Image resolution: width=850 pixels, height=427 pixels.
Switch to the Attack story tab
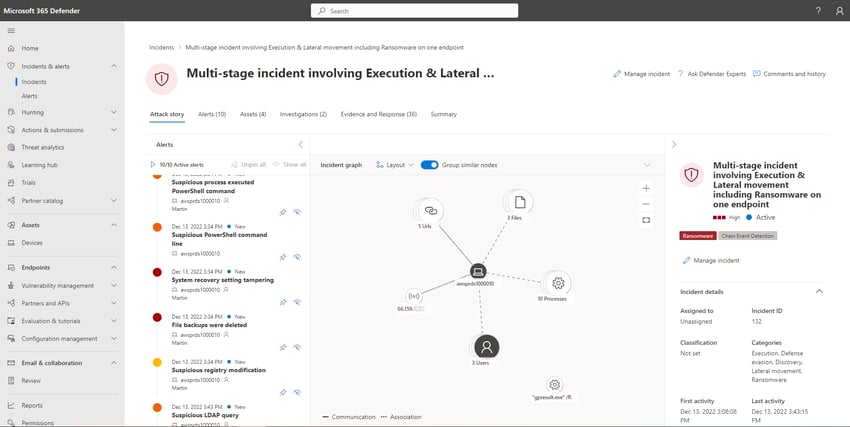(x=167, y=114)
